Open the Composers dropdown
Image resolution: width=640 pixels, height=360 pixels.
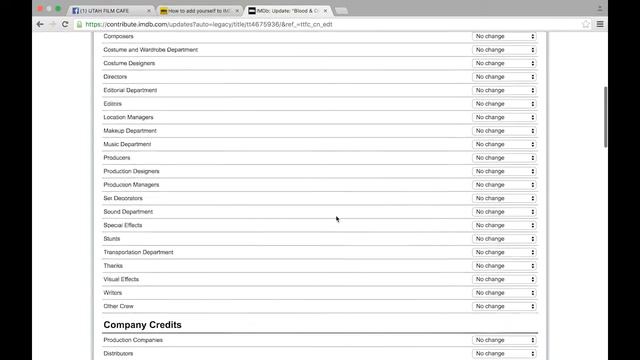504,36
